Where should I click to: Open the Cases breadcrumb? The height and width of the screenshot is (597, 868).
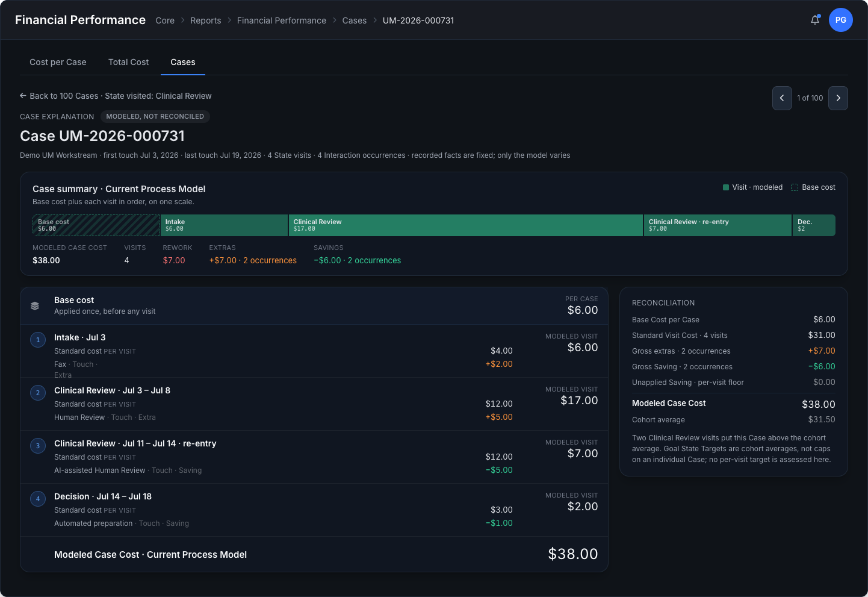tap(355, 20)
